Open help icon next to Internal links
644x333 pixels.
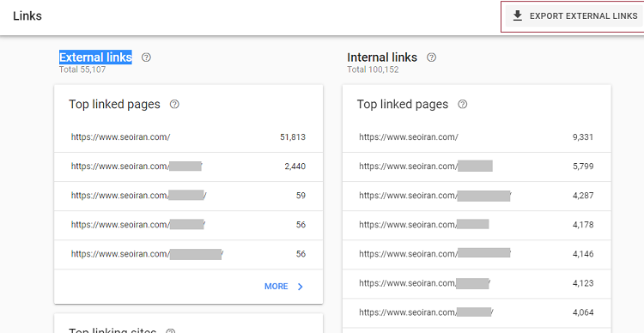point(431,58)
